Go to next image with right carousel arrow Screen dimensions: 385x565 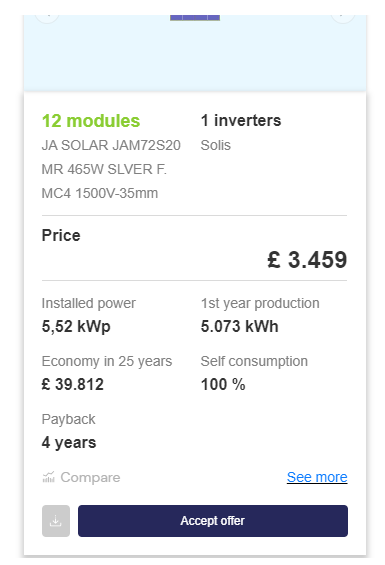tap(343, 17)
